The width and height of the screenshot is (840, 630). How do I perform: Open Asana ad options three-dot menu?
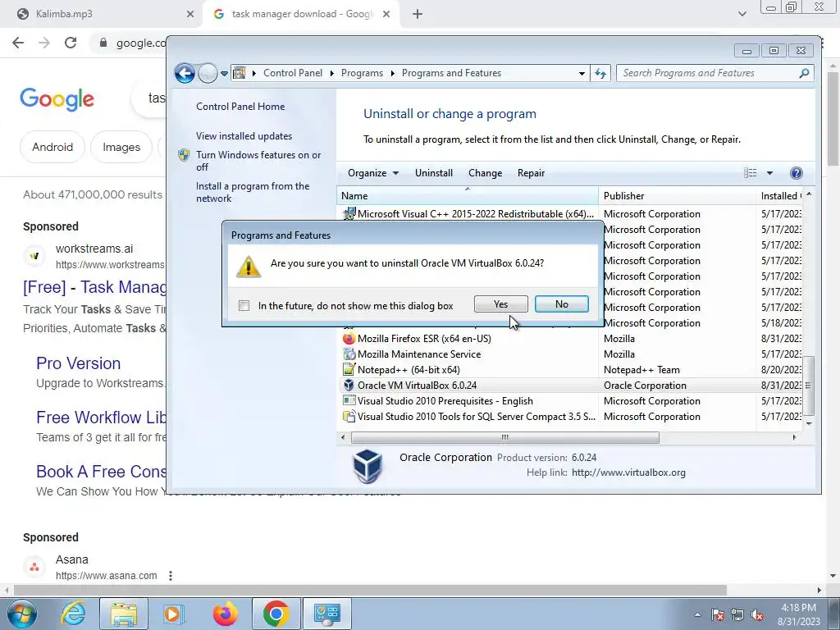pos(171,576)
